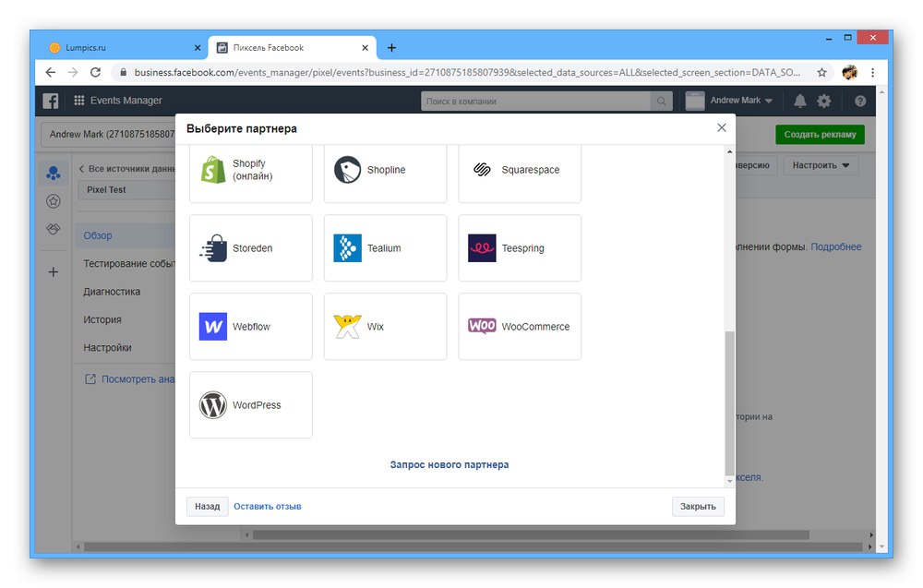Select the WooCommerce partner card
The width and height of the screenshot is (923, 588).
click(x=520, y=326)
